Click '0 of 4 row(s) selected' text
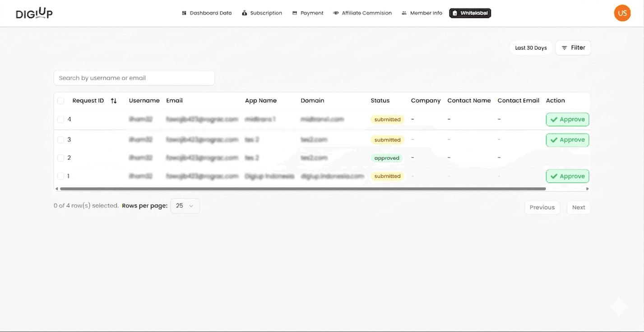This screenshot has height=332, width=644. pyautogui.click(x=86, y=206)
